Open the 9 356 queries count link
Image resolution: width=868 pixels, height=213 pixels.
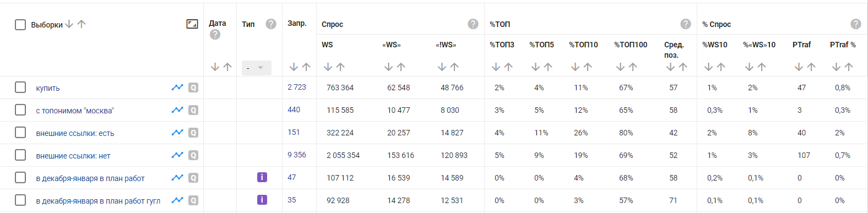click(x=297, y=155)
